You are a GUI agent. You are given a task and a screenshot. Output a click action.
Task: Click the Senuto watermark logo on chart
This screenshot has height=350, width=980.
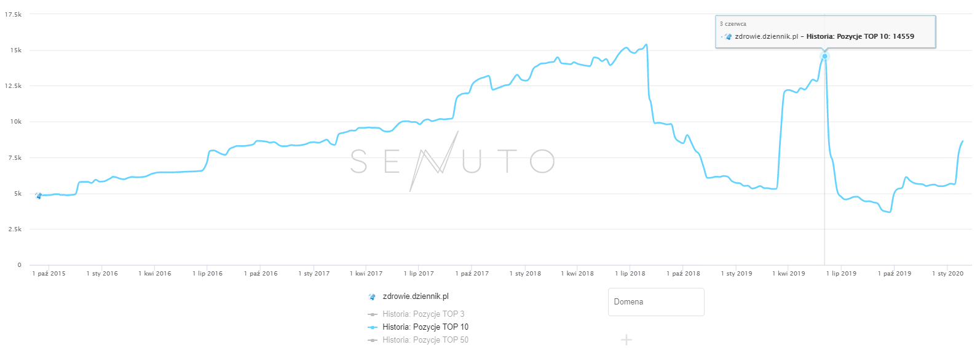coord(452,161)
